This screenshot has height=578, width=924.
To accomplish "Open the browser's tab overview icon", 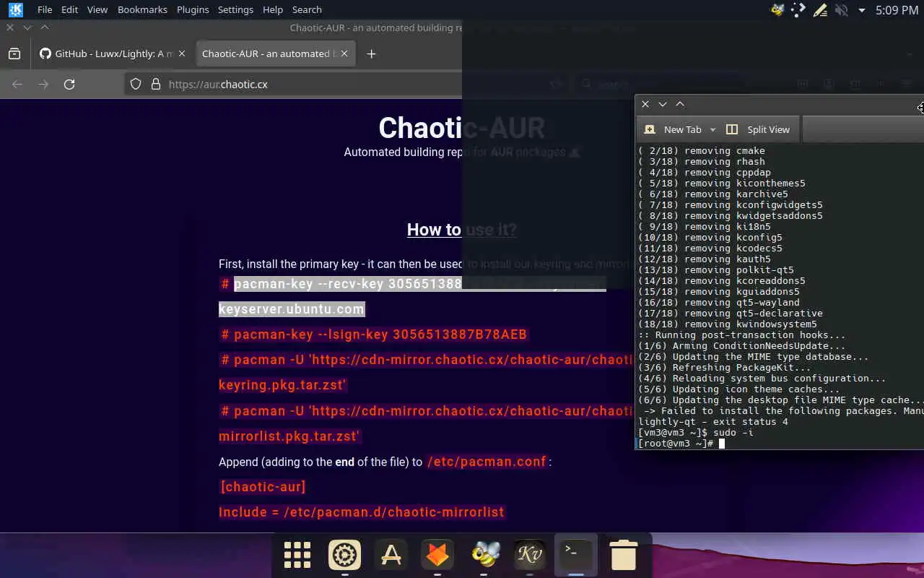I will click(14, 53).
